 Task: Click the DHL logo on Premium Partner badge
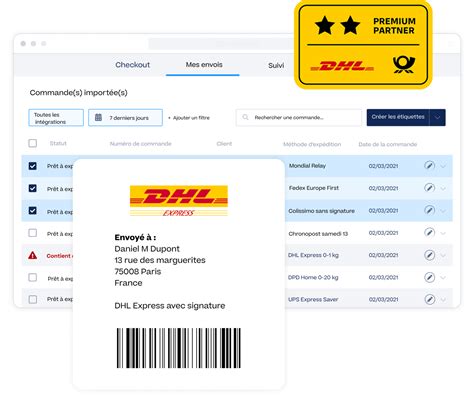click(x=342, y=66)
